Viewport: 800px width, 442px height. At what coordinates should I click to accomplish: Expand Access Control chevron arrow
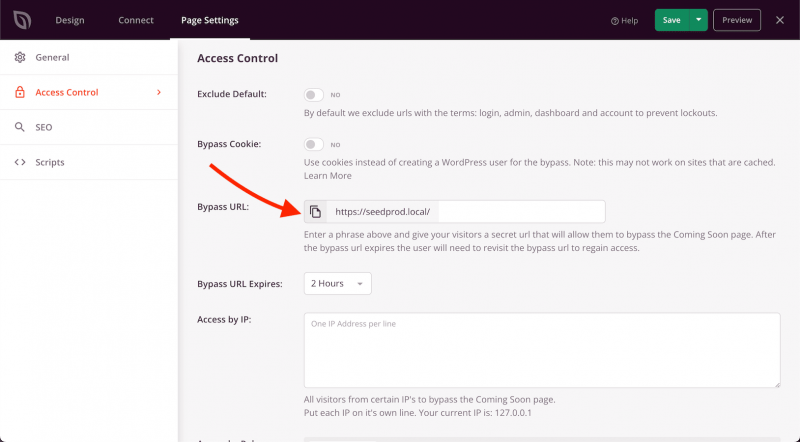[158, 93]
